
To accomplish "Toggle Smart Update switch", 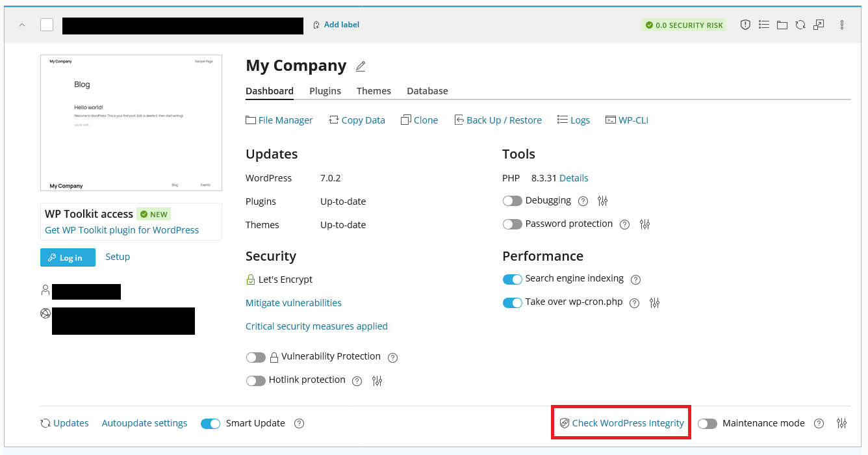I will coord(211,423).
